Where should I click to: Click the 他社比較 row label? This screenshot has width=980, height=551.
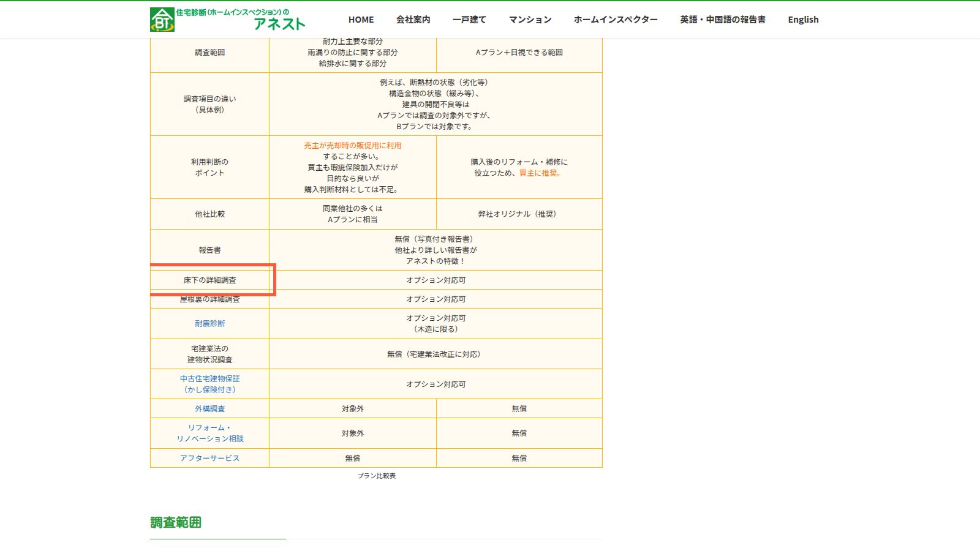(x=210, y=214)
